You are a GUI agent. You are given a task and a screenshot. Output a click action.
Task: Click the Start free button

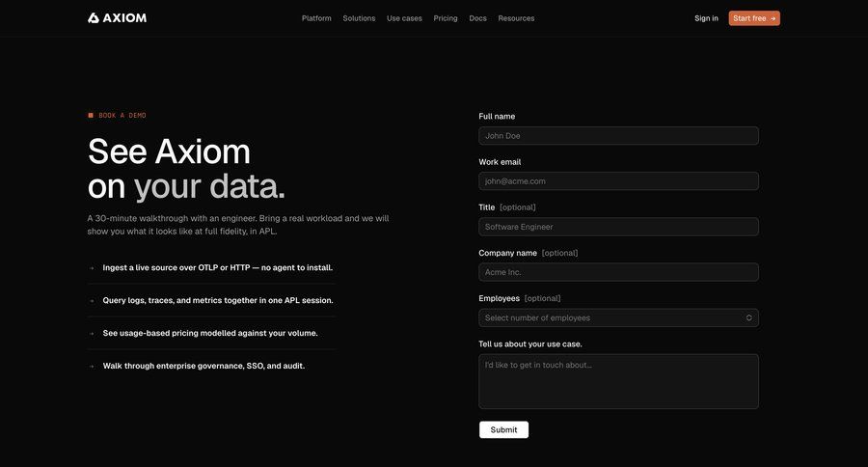[x=754, y=18]
